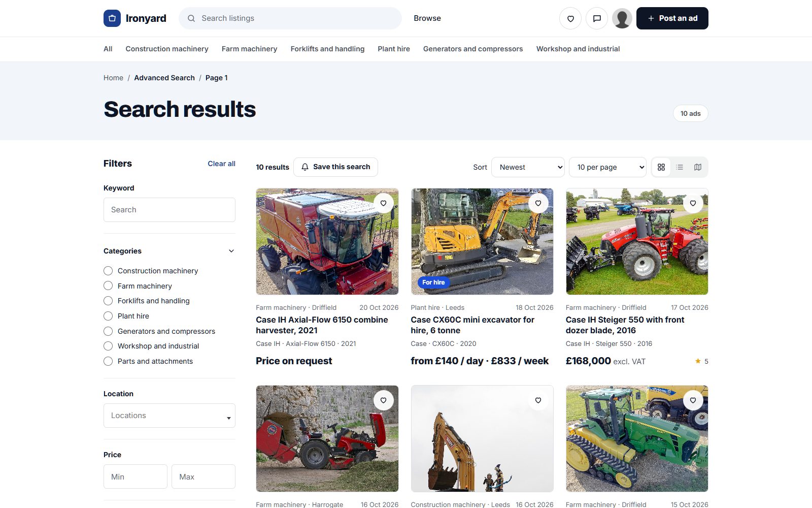Click the Keyword search input

point(170,210)
